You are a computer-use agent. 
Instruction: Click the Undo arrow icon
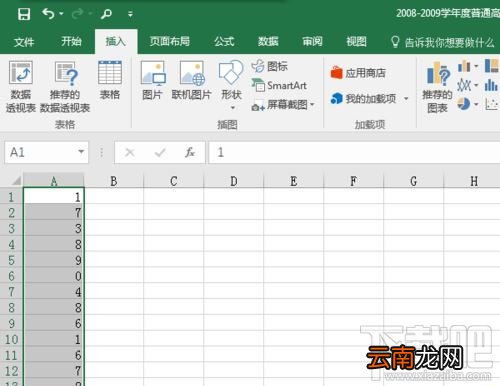coord(48,14)
